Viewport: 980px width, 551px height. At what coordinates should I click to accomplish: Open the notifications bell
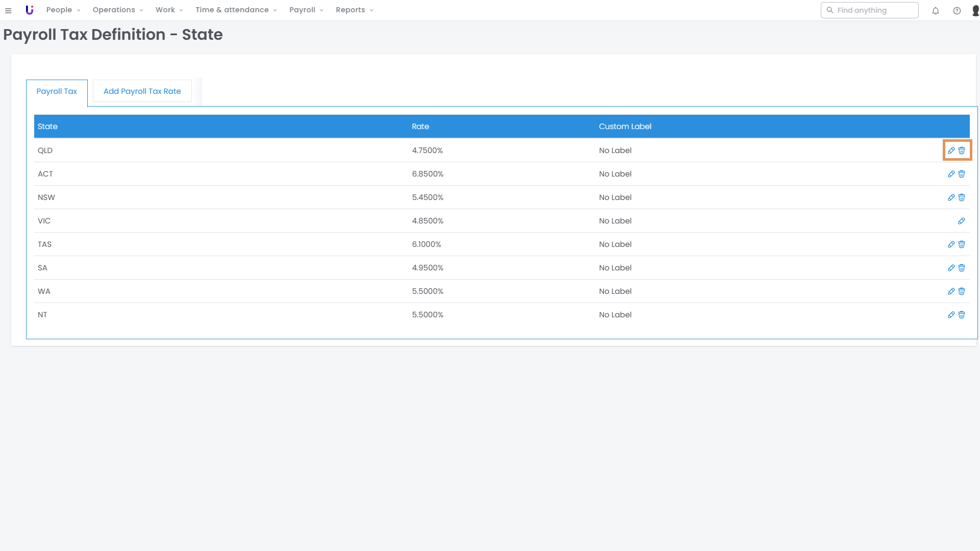click(x=936, y=11)
